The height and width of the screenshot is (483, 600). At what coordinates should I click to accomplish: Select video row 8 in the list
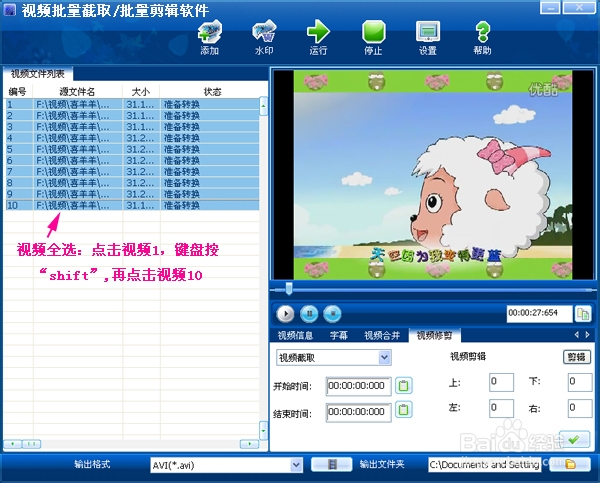tap(132, 183)
